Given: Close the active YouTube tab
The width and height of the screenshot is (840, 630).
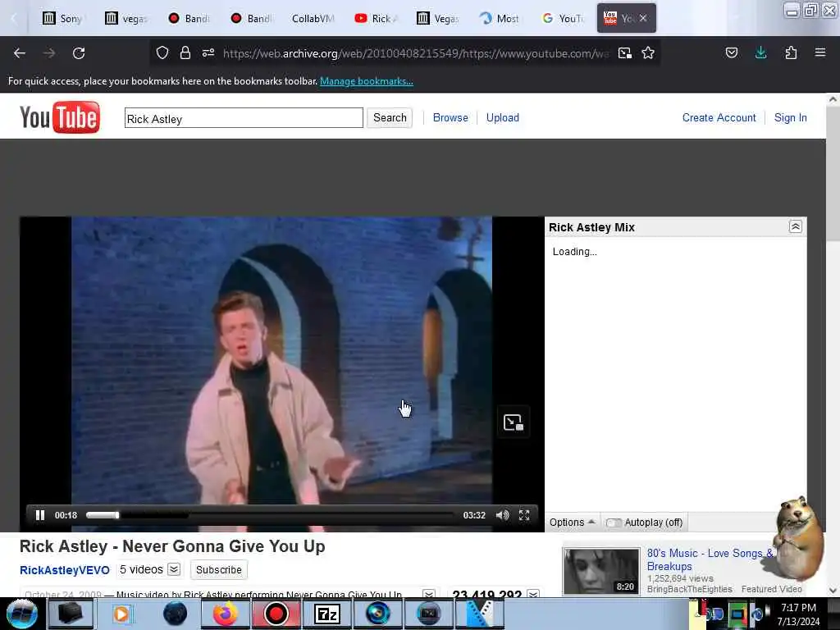Looking at the screenshot, I should pyautogui.click(x=643, y=18).
